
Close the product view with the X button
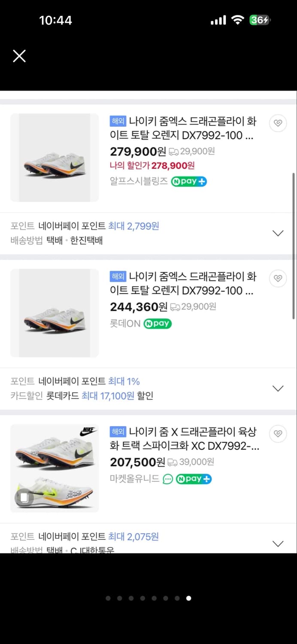[x=19, y=56]
